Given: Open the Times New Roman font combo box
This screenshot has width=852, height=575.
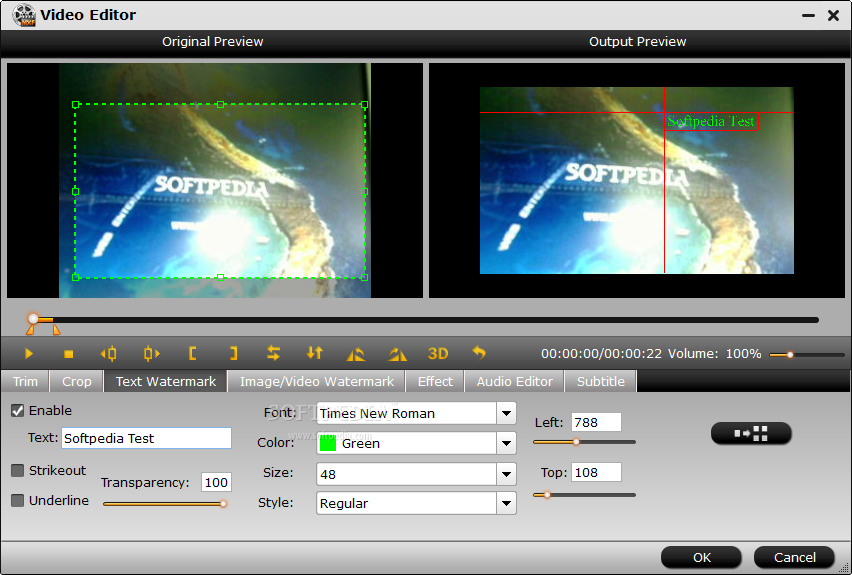Looking at the screenshot, I should pos(416,414).
